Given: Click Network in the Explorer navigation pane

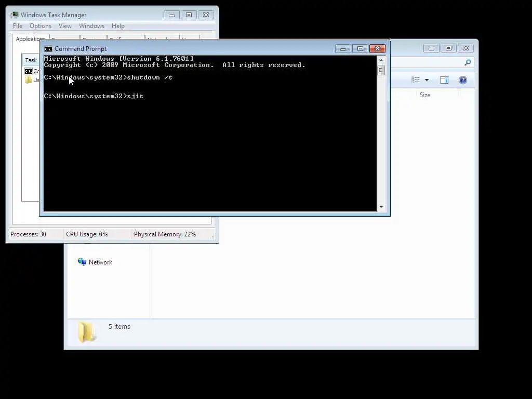Looking at the screenshot, I should coord(100,262).
